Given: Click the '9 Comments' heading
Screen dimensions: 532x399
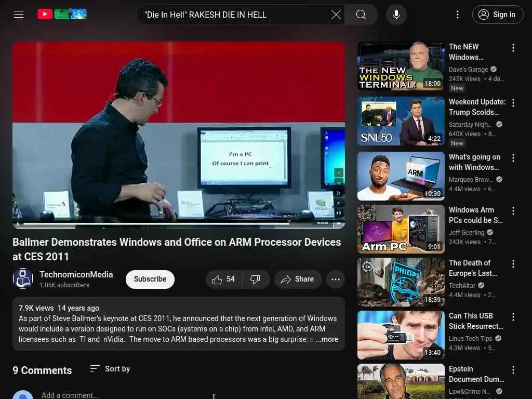Looking at the screenshot, I should [x=42, y=370].
